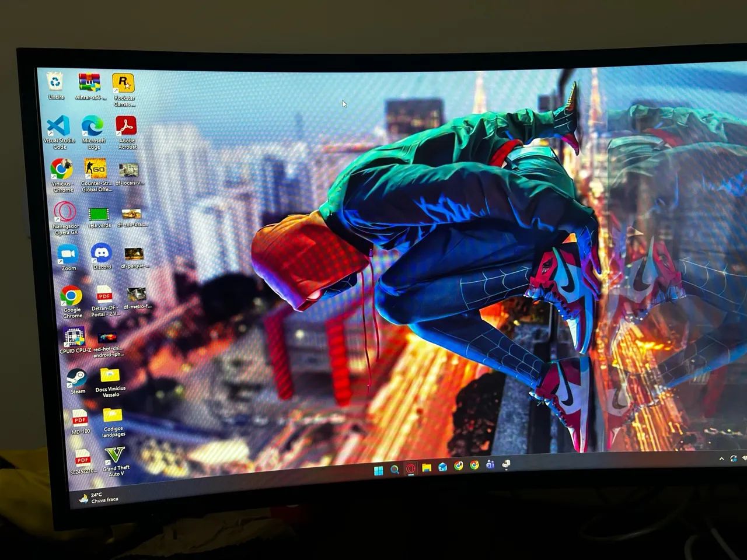Click the Zoom desktop shortcut
The image size is (747, 560).
(x=68, y=257)
